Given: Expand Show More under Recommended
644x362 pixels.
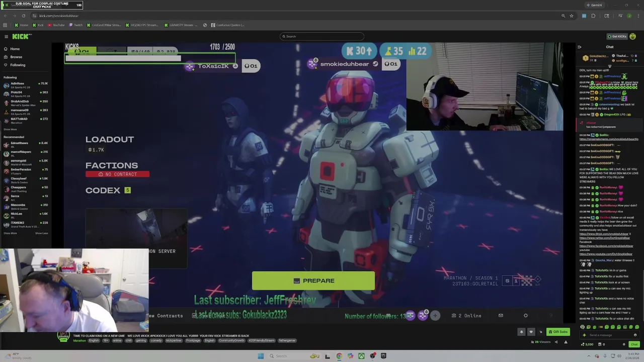Looking at the screenshot, I should pyautogui.click(x=10, y=233).
